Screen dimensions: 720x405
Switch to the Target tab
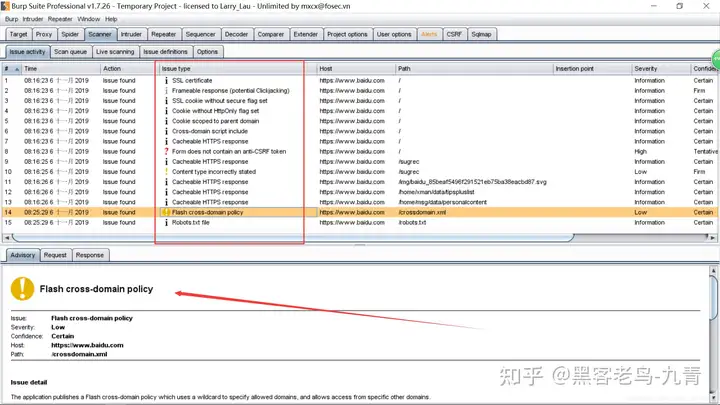(x=18, y=34)
